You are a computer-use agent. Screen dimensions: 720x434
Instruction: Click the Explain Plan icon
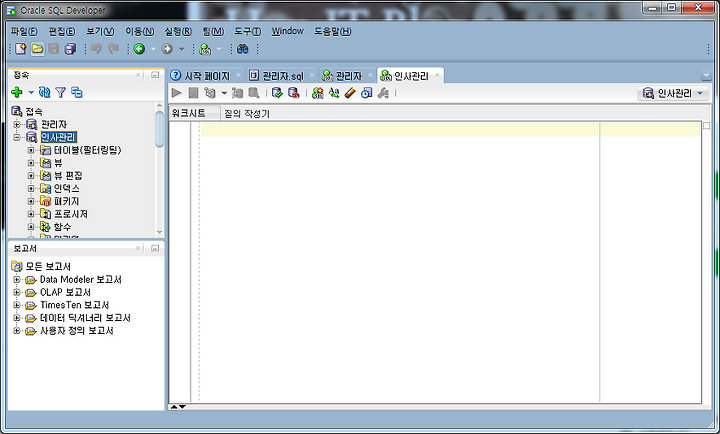(x=210, y=93)
